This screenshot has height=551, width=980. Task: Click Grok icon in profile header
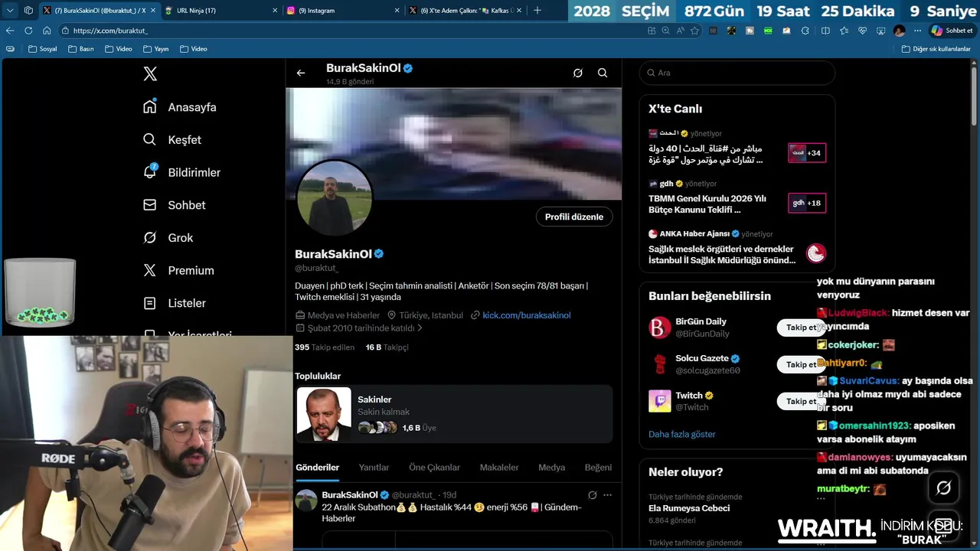pos(578,73)
